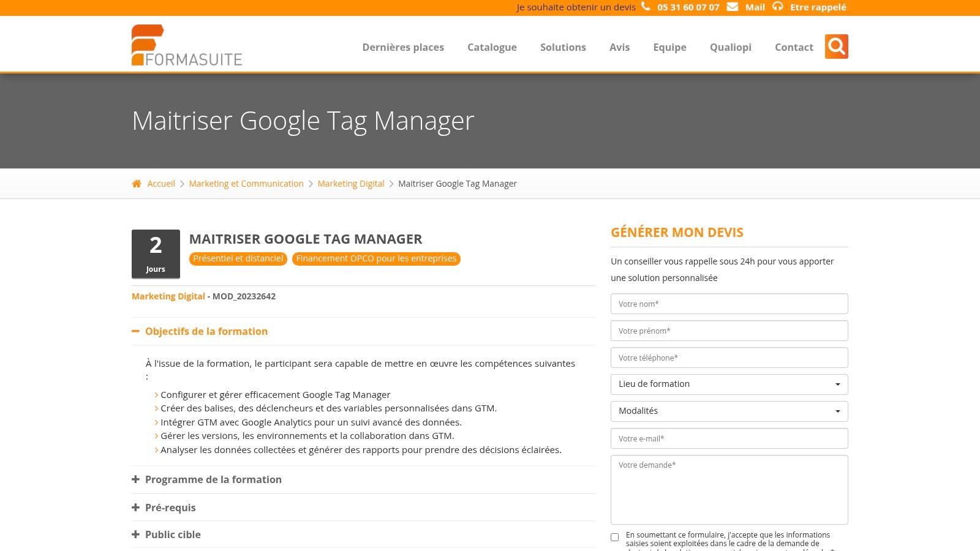
Task: Click the GÉNÉRER MON DEVIS heading
Action: pos(677,233)
